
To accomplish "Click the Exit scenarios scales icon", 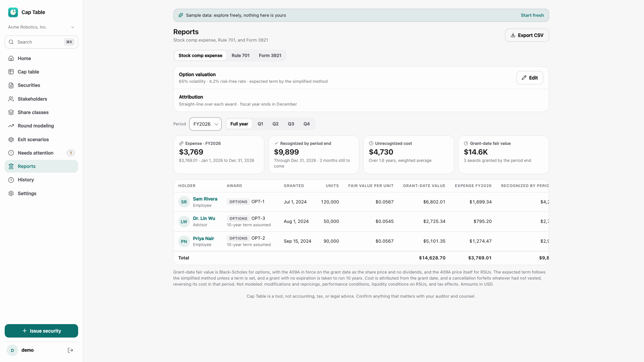I will pos(11,139).
